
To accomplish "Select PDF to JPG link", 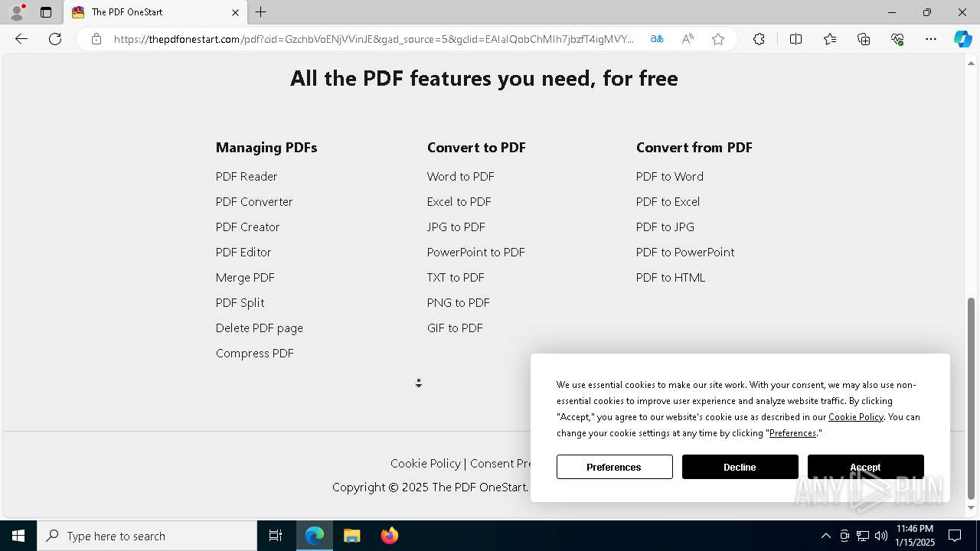I will [665, 227].
